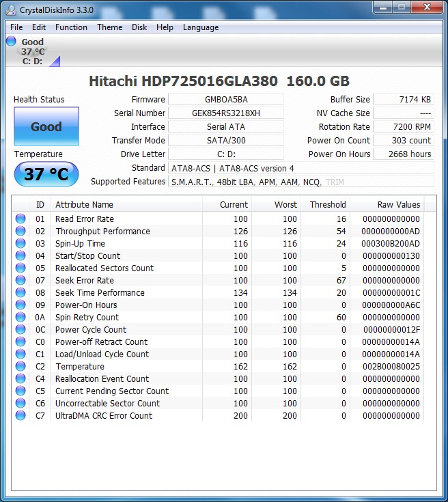448x502 pixels.
Task: Click raw value 000300B200AD of Spin-Up Time
Action: [x=391, y=244]
